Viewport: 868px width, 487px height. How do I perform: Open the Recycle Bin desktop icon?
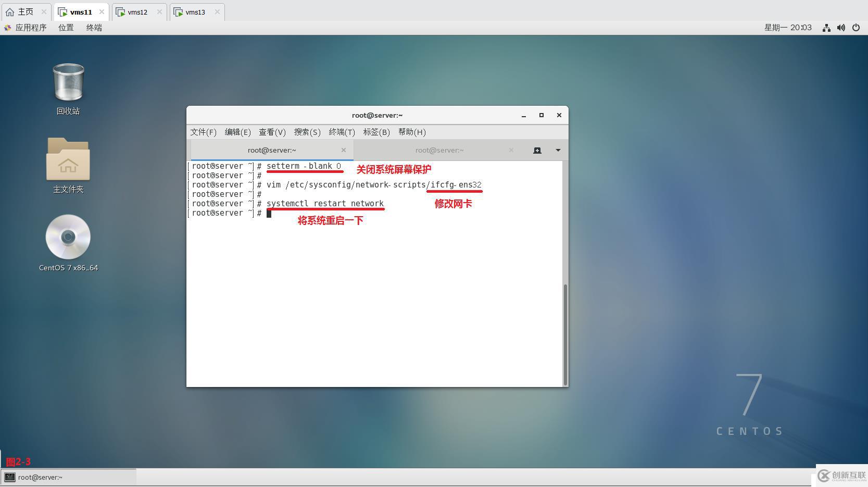[x=68, y=89]
